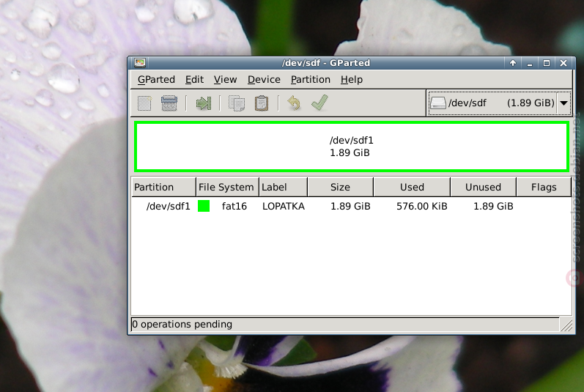Click the Copy partition toolbar icon
The height and width of the screenshot is (392, 584).
click(x=237, y=103)
